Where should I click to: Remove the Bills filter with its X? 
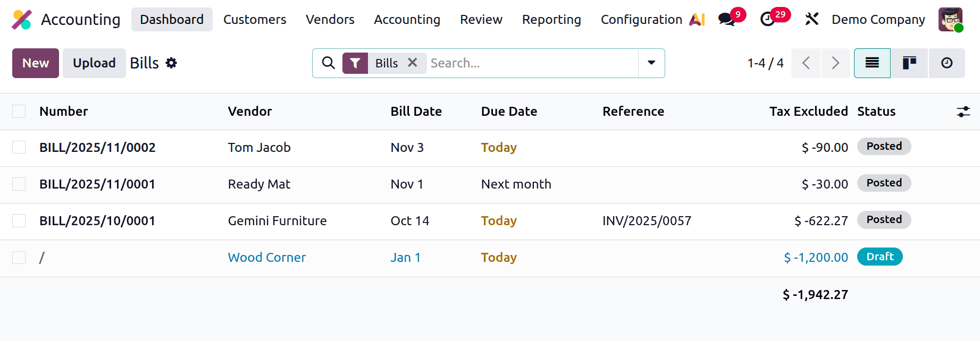(413, 63)
